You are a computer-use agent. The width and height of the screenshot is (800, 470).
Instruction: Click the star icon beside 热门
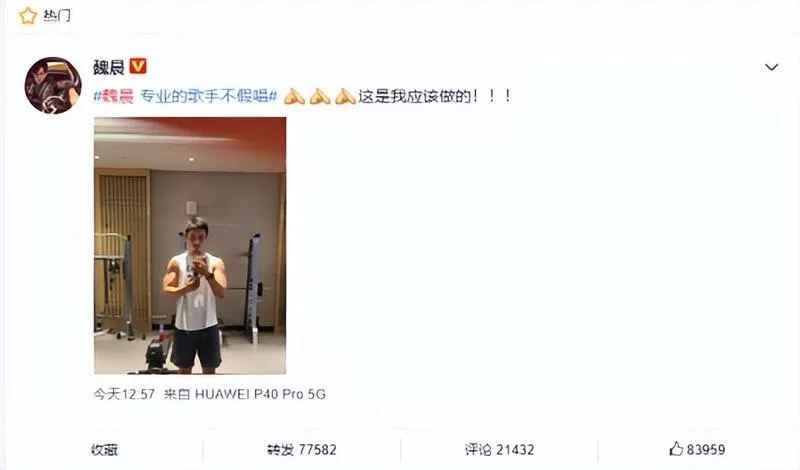(28, 16)
